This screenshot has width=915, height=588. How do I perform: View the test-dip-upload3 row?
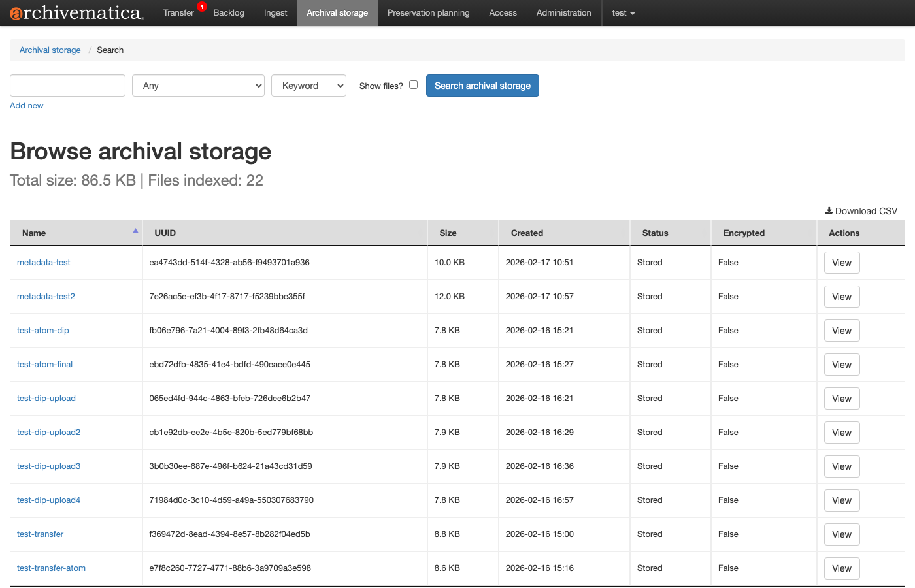842,466
